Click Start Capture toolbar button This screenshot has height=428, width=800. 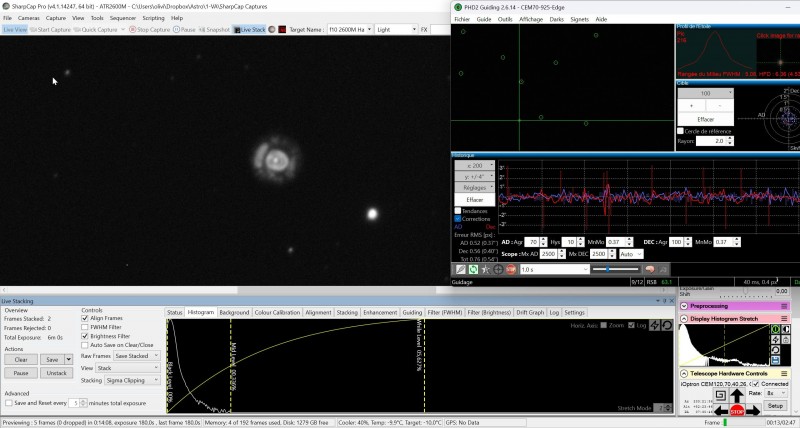(x=50, y=30)
